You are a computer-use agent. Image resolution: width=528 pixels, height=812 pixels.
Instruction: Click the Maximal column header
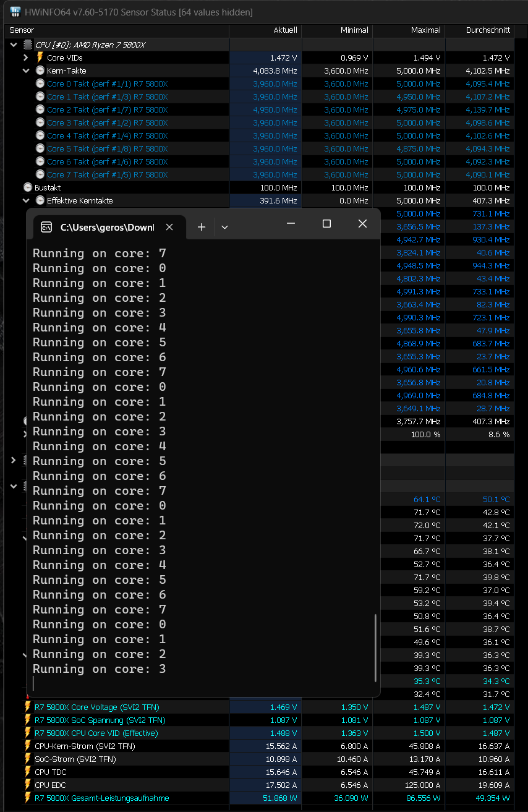[409, 30]
